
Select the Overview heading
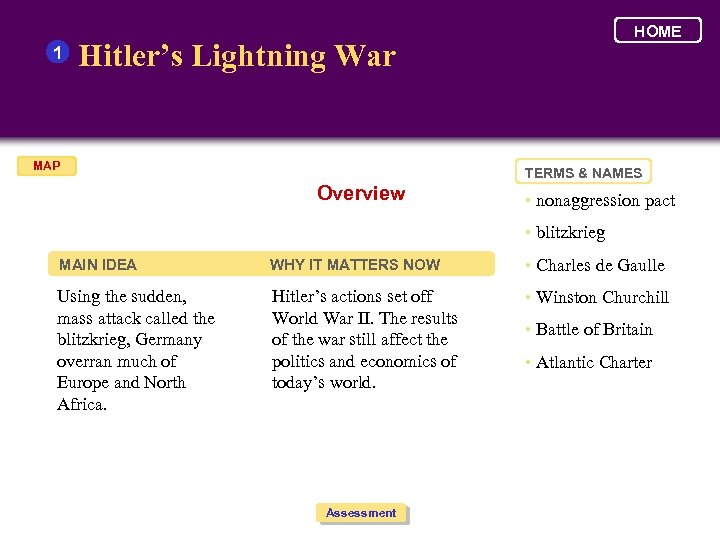tap(361, 193)
